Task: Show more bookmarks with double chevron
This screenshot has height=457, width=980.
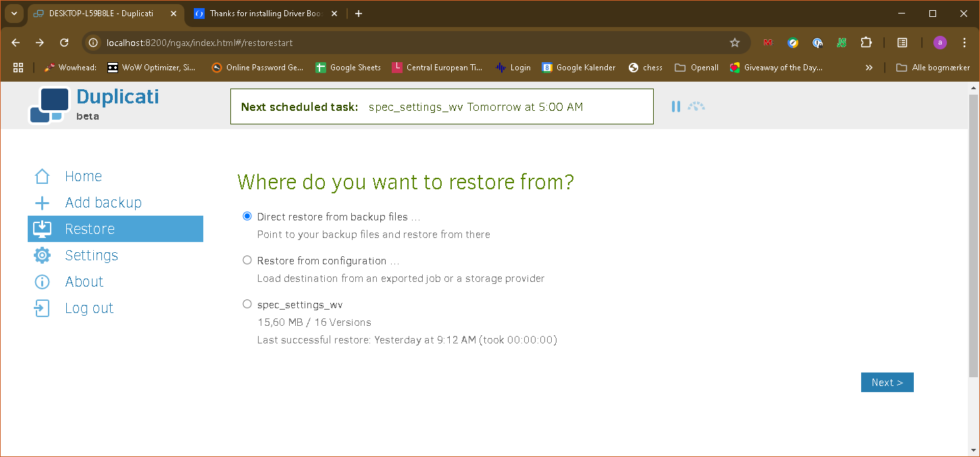Action: pyautogui.click(x=869, y=68)
